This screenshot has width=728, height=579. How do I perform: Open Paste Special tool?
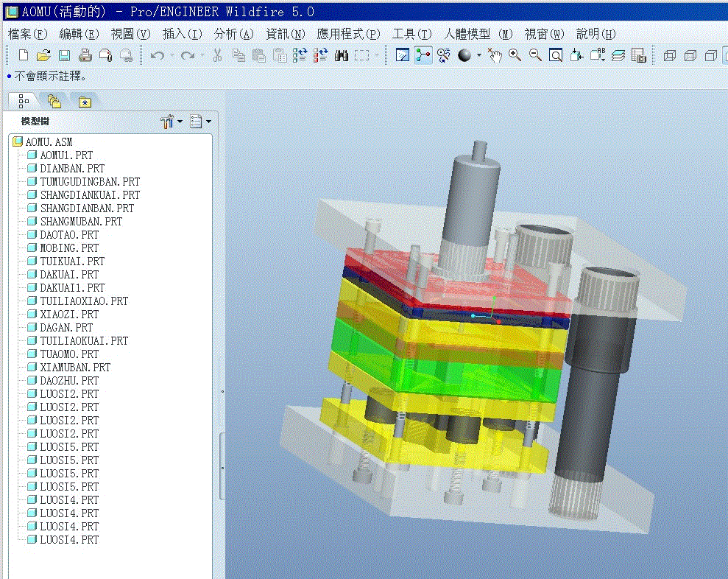(280, 55)
